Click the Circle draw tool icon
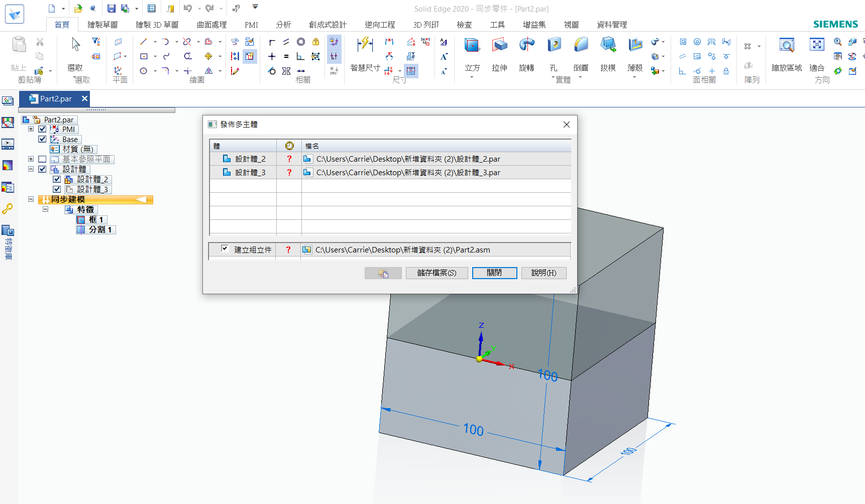Image resolution: width=865 pixels, height=504 pixels. point(144,71)
